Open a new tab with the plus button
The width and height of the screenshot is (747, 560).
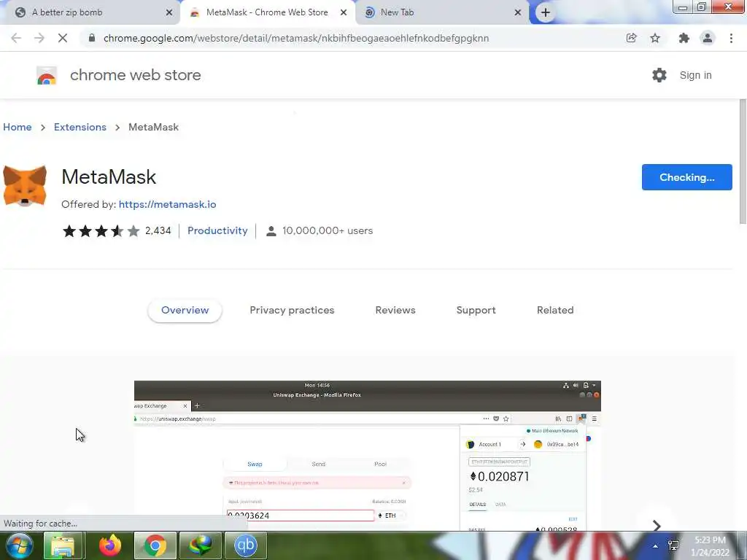click(546, 12)
